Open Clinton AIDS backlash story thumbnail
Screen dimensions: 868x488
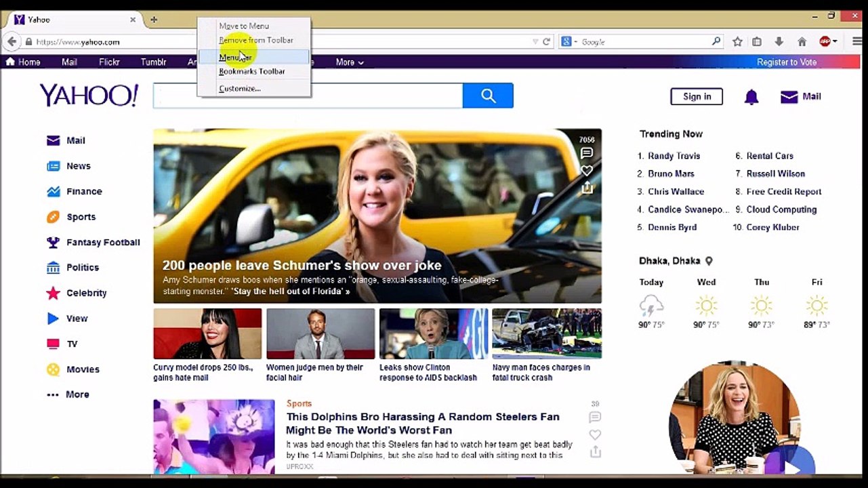434,333
